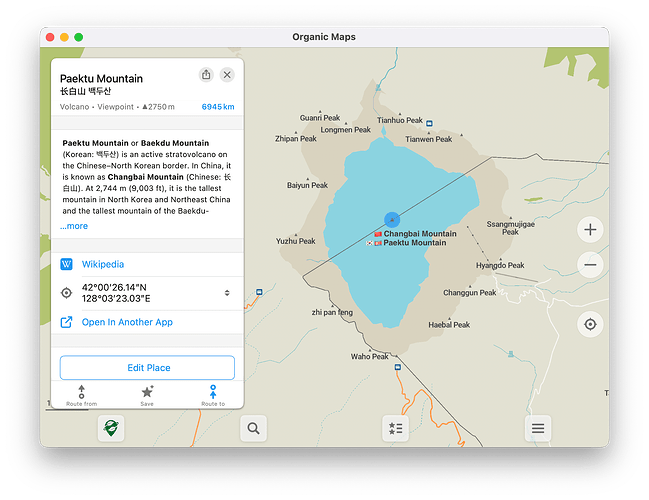Select Waho Peak on the map
The width and height of the screenshot is (649, 500).
click(x=370, y=356)
